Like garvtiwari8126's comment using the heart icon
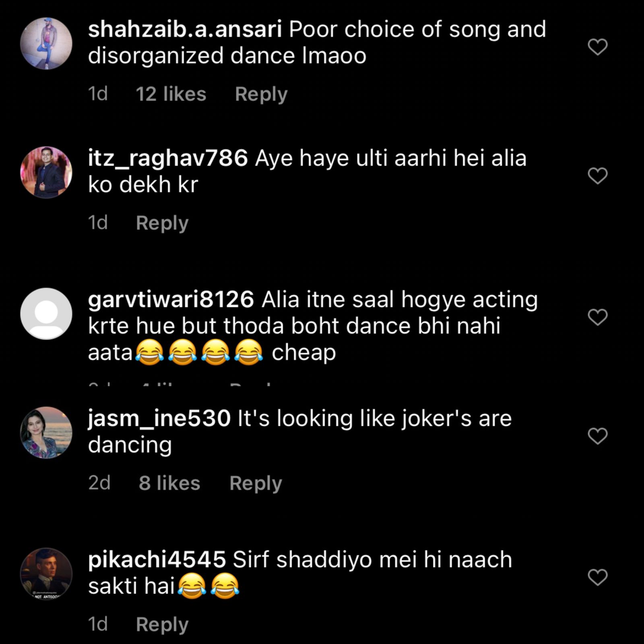This screenshot has width=644, height=644. (x=598, y=317)
